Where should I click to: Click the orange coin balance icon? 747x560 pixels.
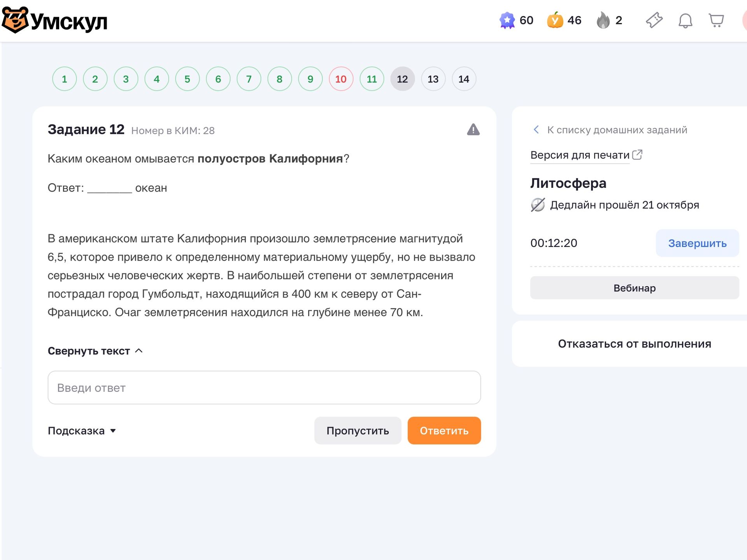pos(555,20)
